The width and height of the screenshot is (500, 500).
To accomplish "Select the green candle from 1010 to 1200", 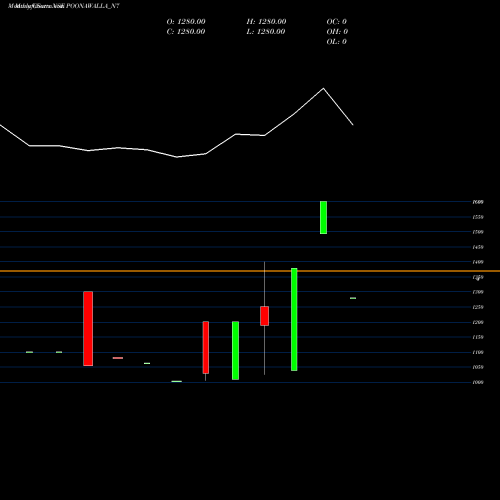I will click(235, 350).
